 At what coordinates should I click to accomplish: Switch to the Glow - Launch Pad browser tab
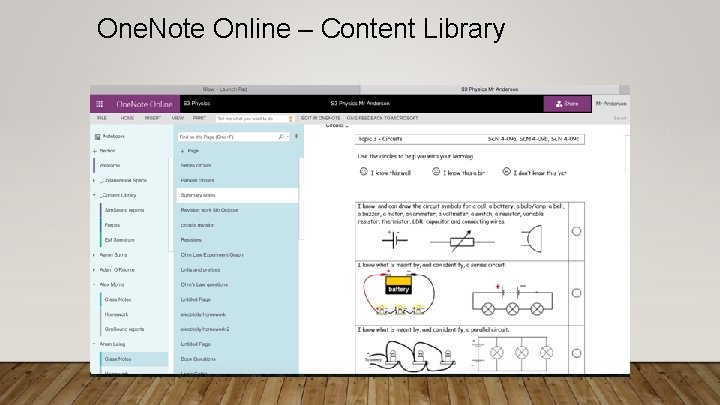225,90
